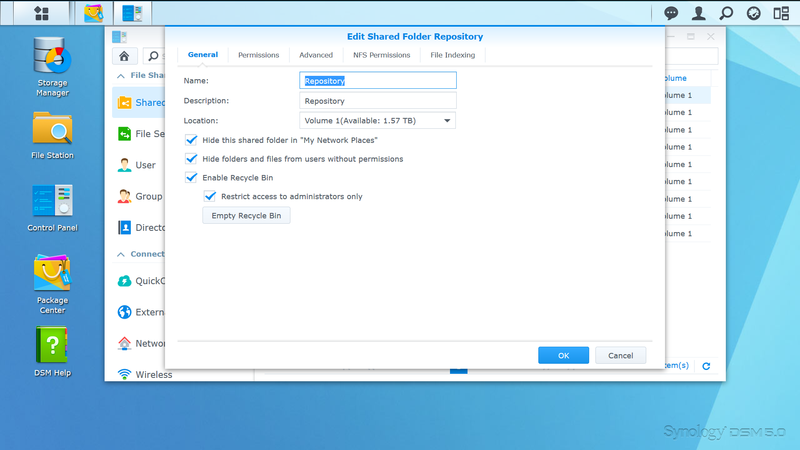Open the DSM main menu grid icon
800x450 pixels.
[x=41, y=13]
